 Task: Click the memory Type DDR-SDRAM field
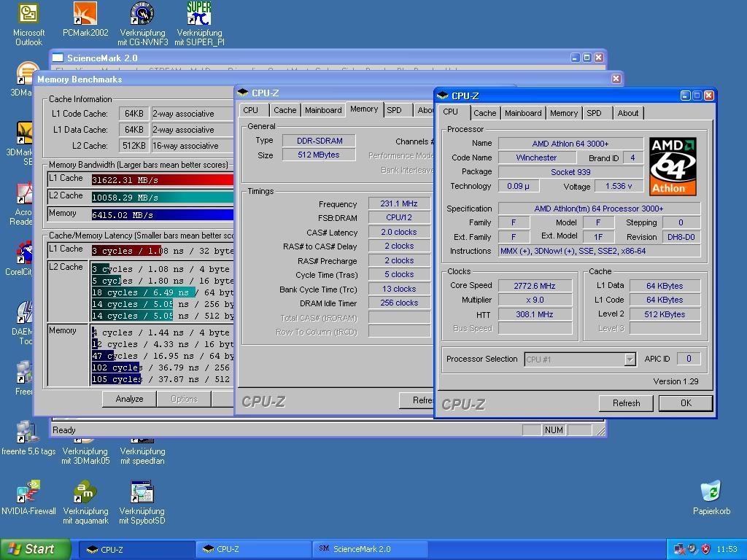click(x=319, y=141)
